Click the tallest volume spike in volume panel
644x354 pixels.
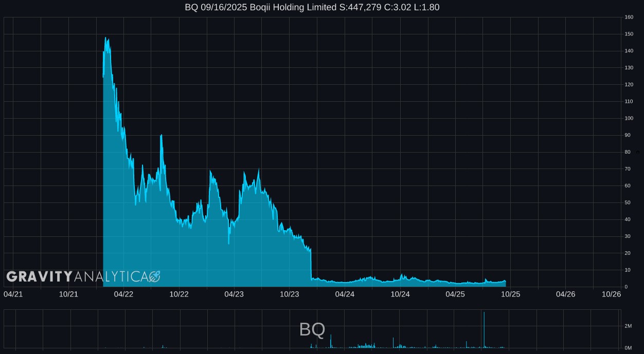[484, 329]
